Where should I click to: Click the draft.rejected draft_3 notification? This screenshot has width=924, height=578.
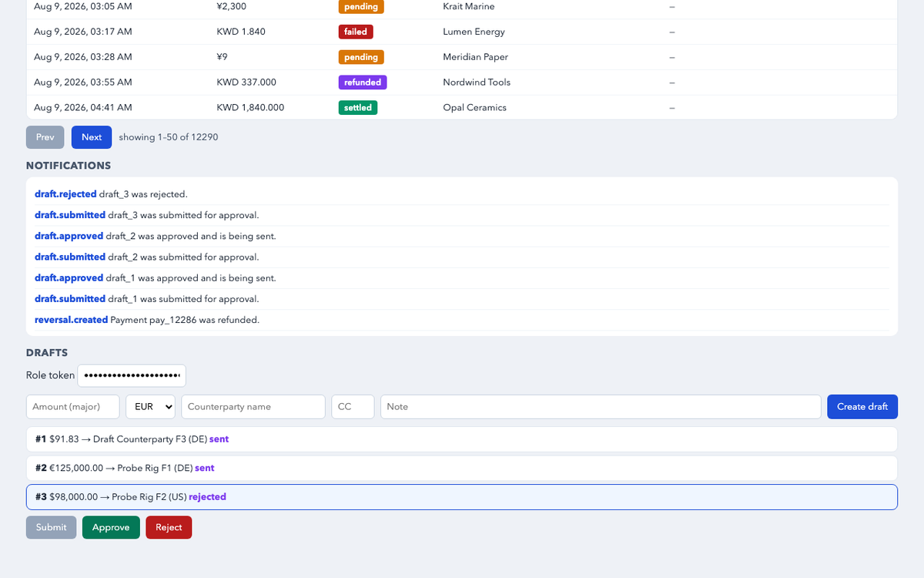coord(462,194)
